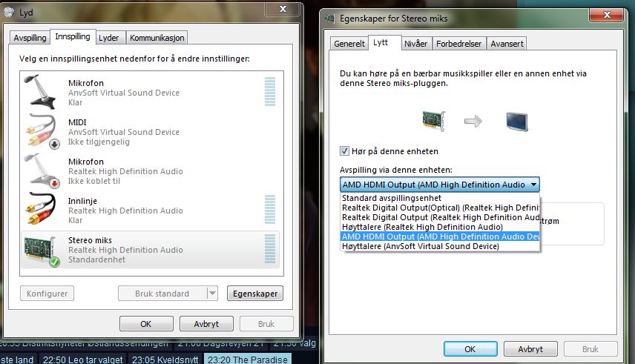Open the 'Avspilling via denne enheten' dropdown
This screenshot has height=364, width=635.
(439, 185)
